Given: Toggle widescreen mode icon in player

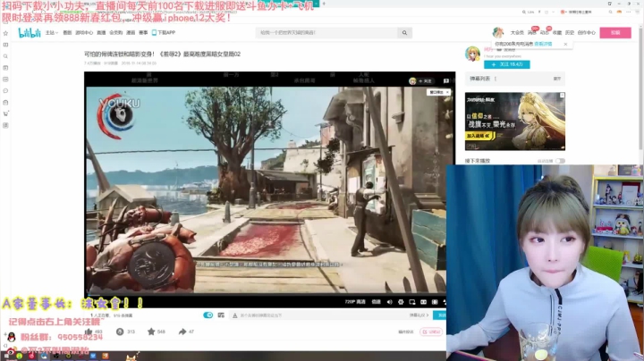Looking at the screenshot, I should coord(423,302).
